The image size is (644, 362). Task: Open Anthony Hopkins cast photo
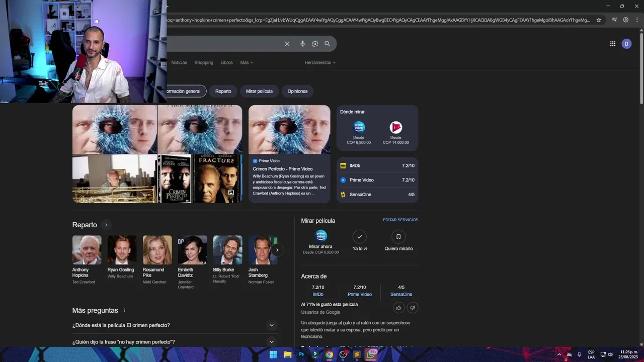click(87, 250)
